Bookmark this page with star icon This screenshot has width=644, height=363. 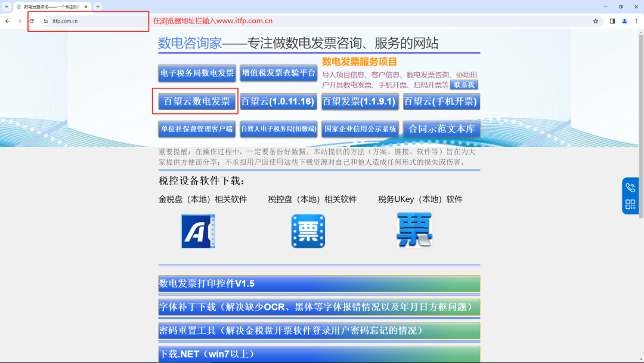tap(596, 21)
